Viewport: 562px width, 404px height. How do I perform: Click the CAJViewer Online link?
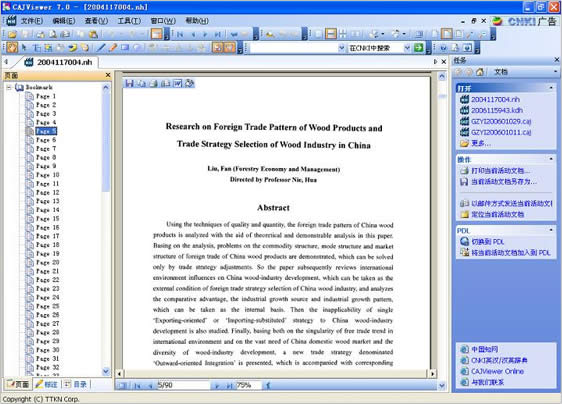pos(497,371)
